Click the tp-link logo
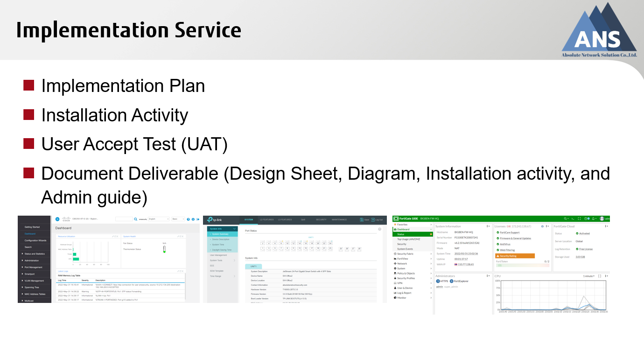The height and width of the screenshot is (344, 644). (215, 220)
